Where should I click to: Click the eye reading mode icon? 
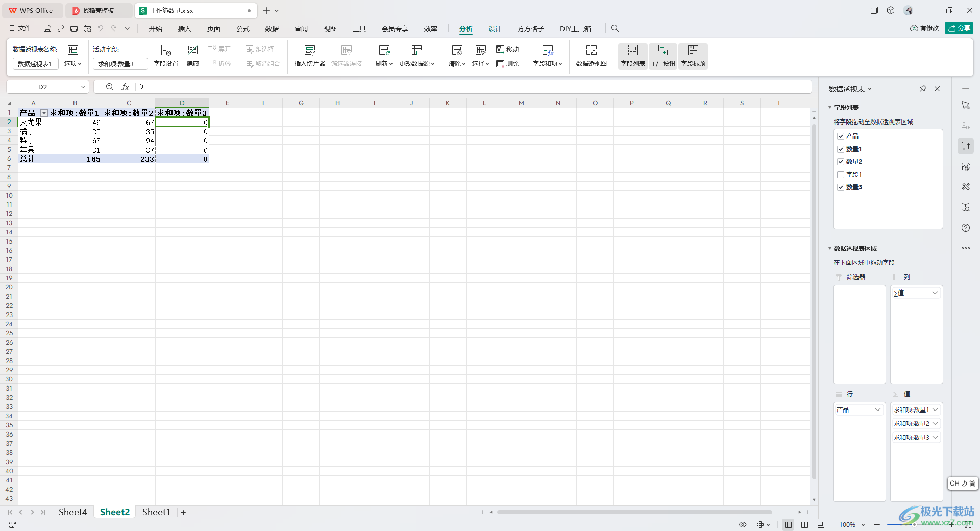[x=743, y=525]
